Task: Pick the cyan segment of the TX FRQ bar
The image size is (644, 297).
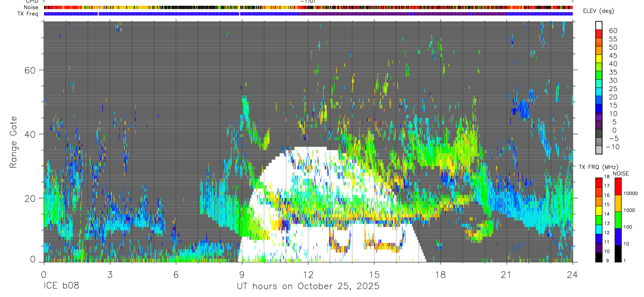Action: (599, 229)
